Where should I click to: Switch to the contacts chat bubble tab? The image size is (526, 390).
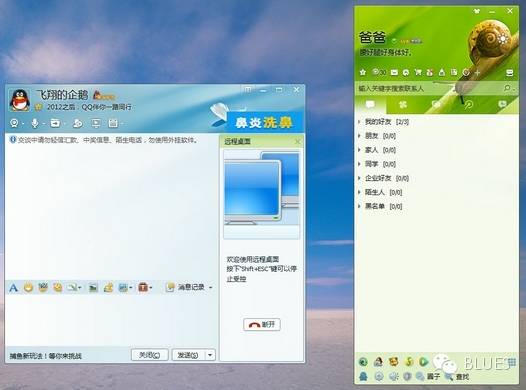point(370,105)
